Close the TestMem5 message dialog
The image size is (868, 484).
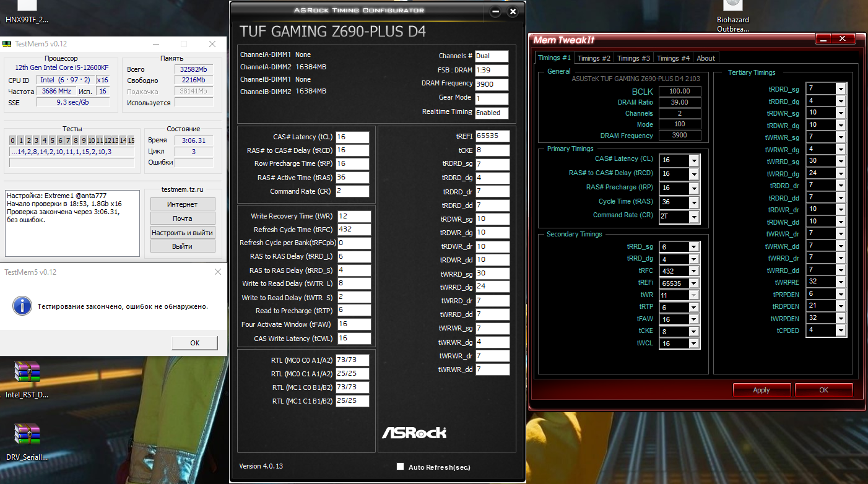click(x=217, y=272)
